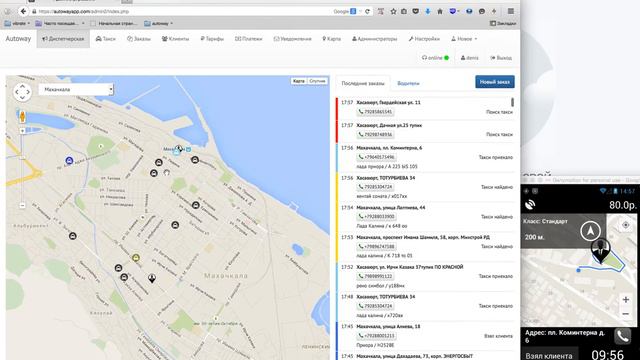Click the map zoom slider track
640x360 pixels.
pyautogui.click(x=22, y=168)
